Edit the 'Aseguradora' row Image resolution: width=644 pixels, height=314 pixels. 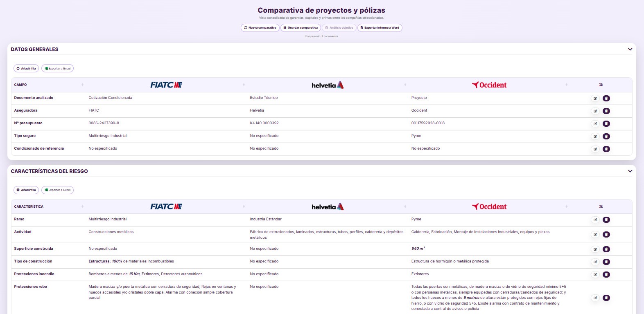595,111
